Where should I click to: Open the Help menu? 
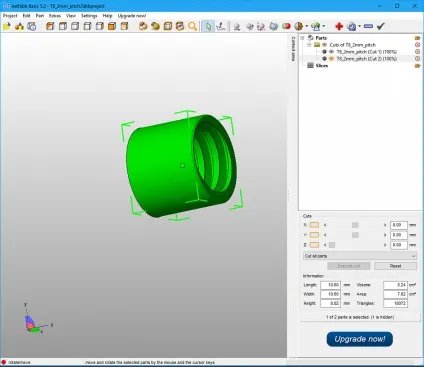[107, 16]
